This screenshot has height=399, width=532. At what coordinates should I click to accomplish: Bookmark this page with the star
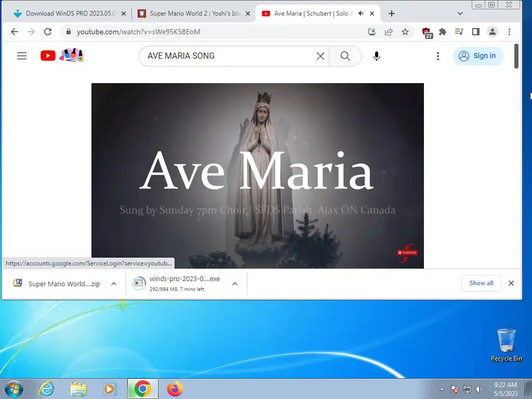pyautogui.click(x=405, y=32)
